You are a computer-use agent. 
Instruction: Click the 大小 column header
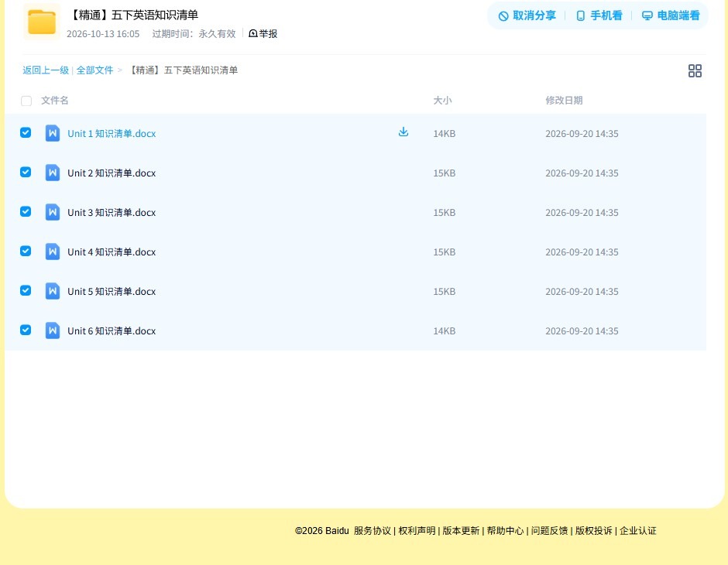442,100
